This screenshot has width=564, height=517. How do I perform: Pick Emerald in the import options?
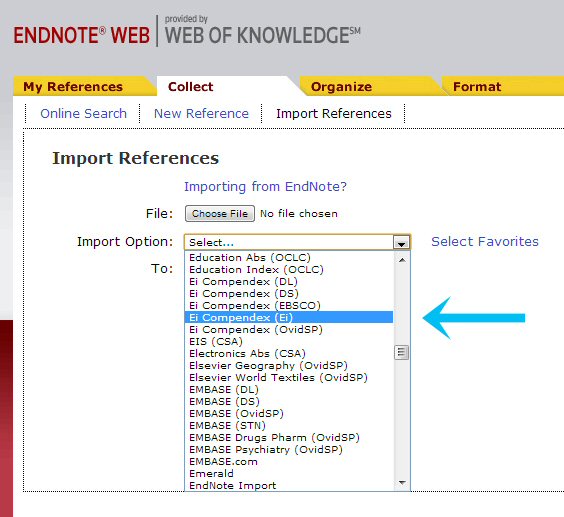(x=211, y=473)
